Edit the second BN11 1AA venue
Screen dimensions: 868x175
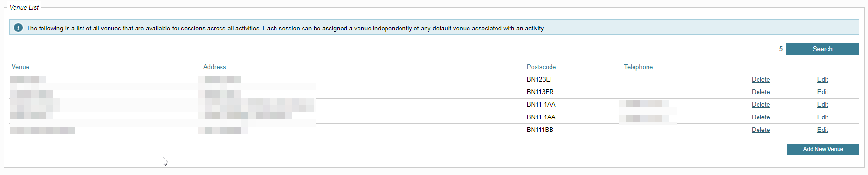(x=822, y=117)
